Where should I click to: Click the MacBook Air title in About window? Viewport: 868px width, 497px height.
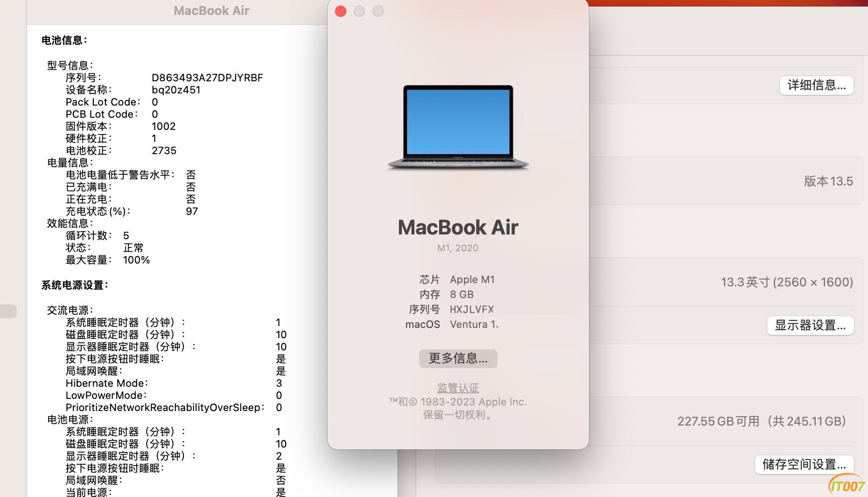click(458, 227)
